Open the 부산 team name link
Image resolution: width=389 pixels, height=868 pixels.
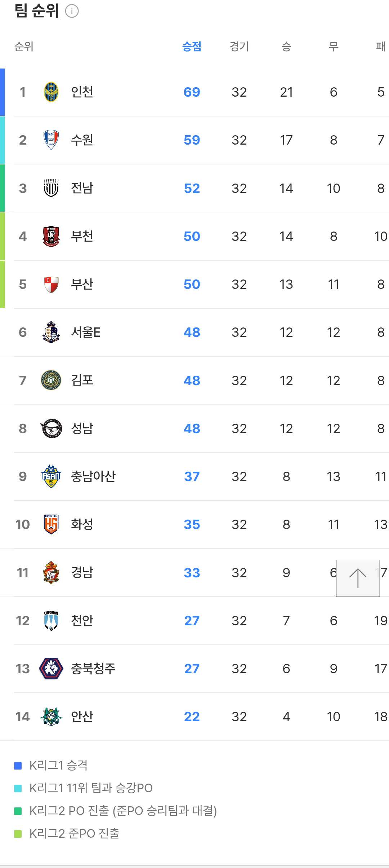(82, 284)
